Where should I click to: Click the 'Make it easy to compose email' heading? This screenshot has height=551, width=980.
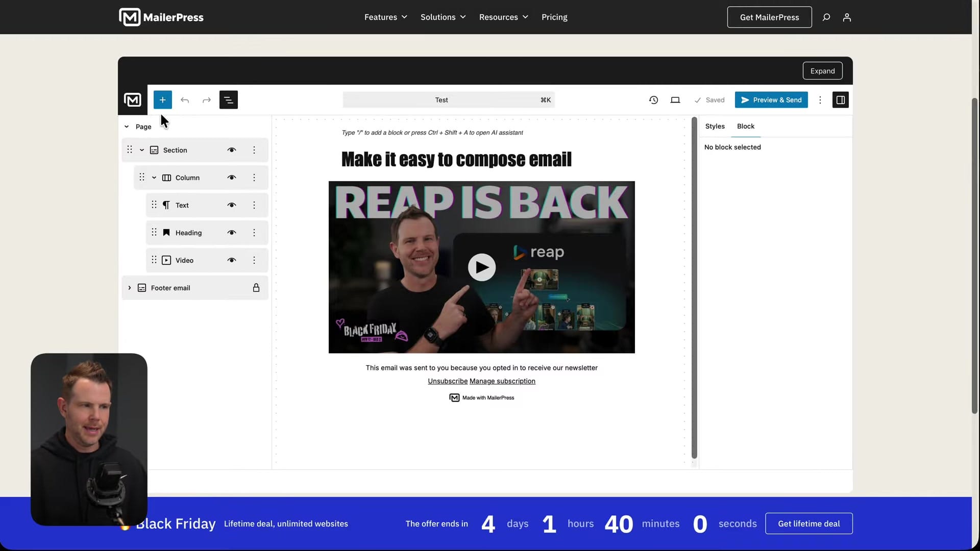click(x=456, y=159)
